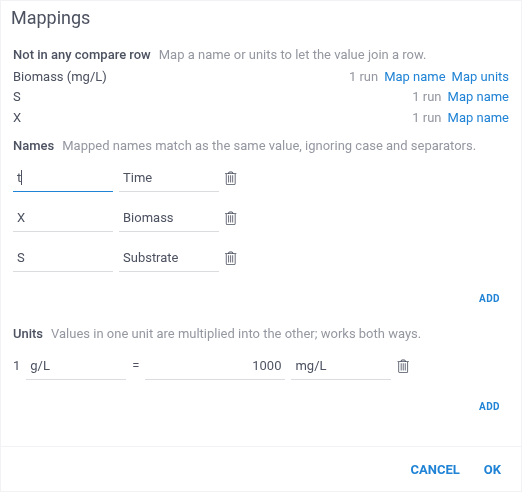This screenshot has width=522, height=492.
Task: Delete the S to Substrate name mapping
Action: [x=231, y=258]
